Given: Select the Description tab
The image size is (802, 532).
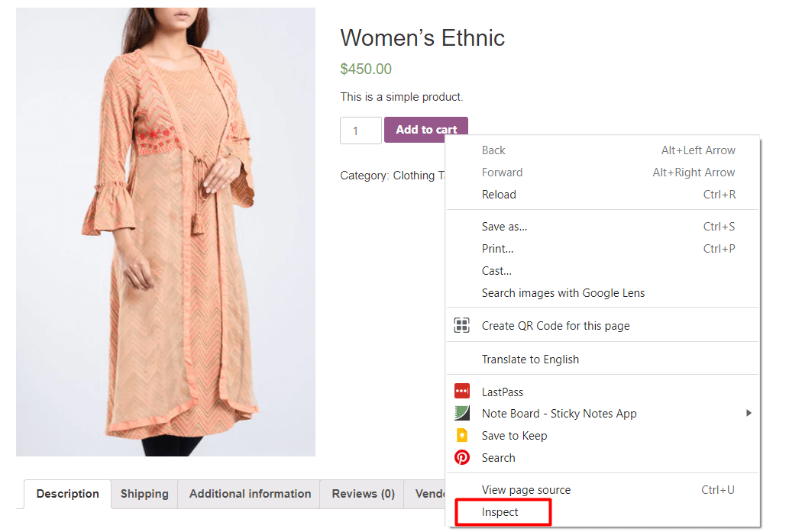Looking at the screenshot, I should tap(66, 494).
